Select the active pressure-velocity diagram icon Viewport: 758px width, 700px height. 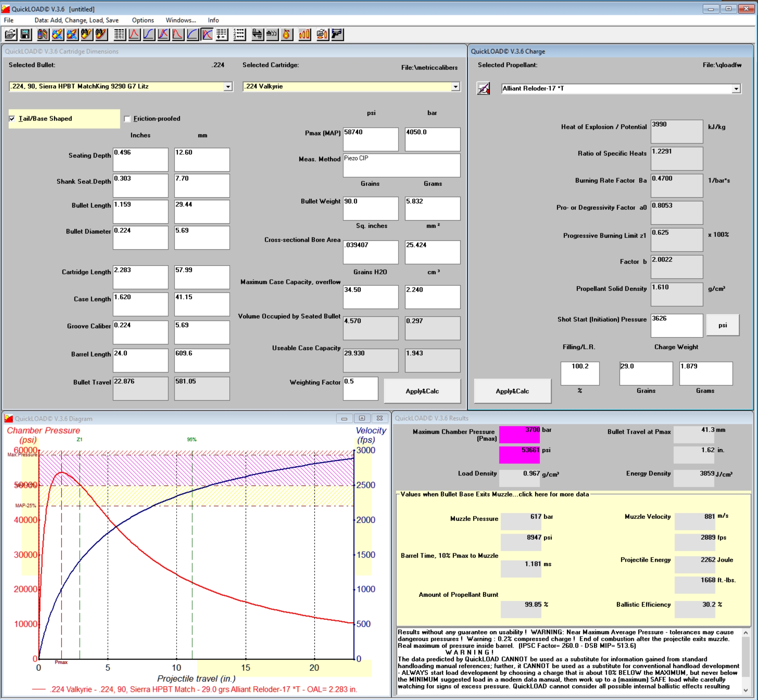[x=207, y=34]
